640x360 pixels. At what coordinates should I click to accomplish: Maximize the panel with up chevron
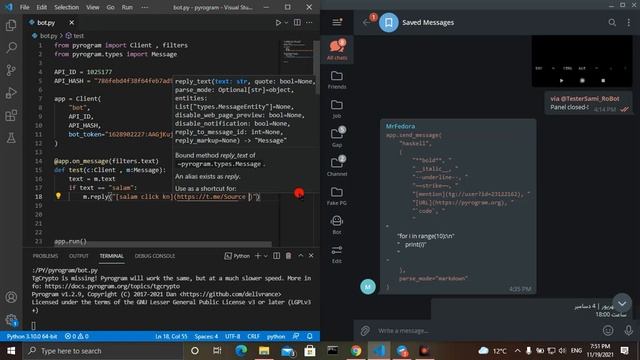pos(301,256)
